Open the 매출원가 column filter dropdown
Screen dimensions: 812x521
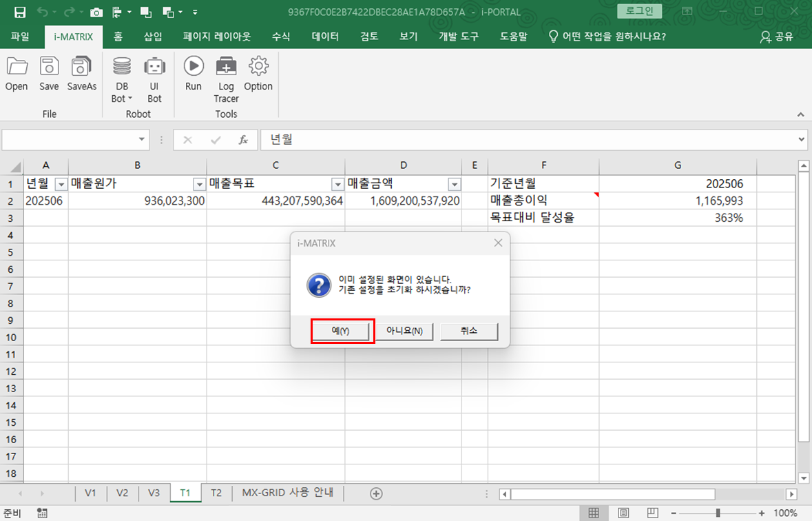pos(199,184)
